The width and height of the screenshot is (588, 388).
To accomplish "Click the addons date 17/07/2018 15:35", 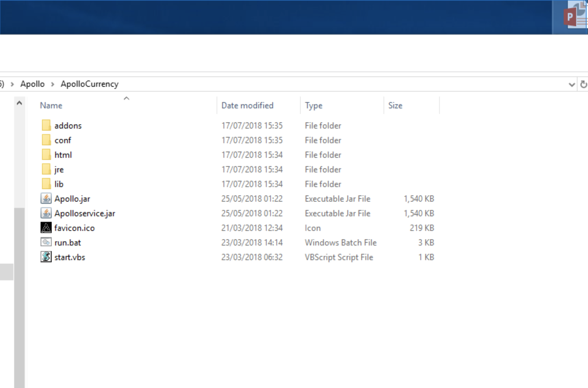I will point(252,126).
